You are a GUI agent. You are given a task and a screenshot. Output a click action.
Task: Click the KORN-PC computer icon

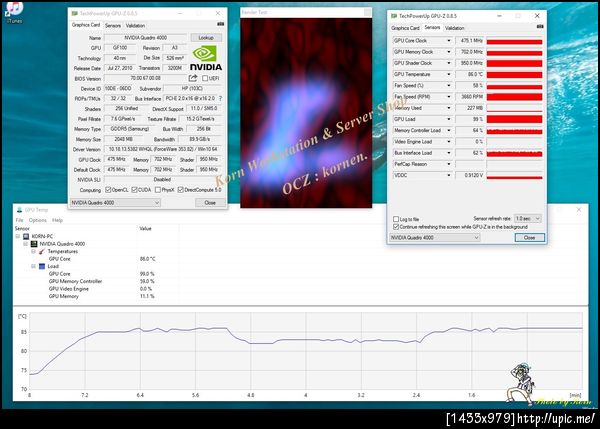[26, 237]
